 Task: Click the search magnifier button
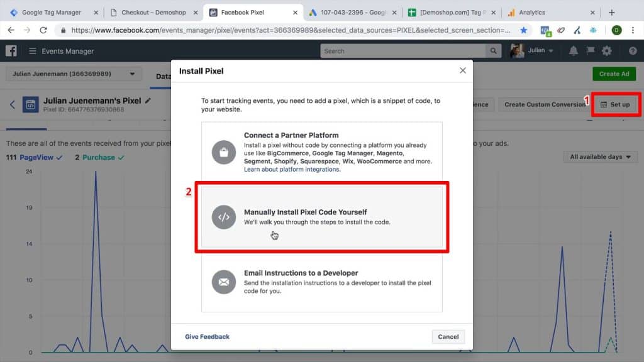tap(493, 51)
